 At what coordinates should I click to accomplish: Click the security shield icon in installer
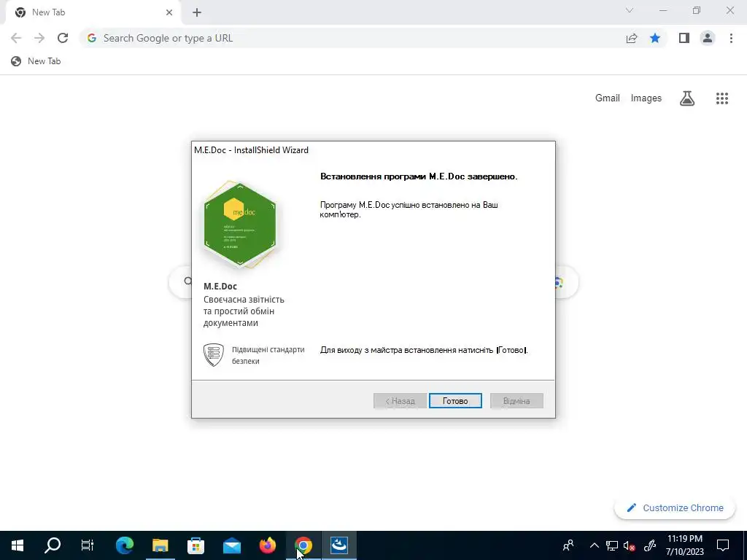214,355
